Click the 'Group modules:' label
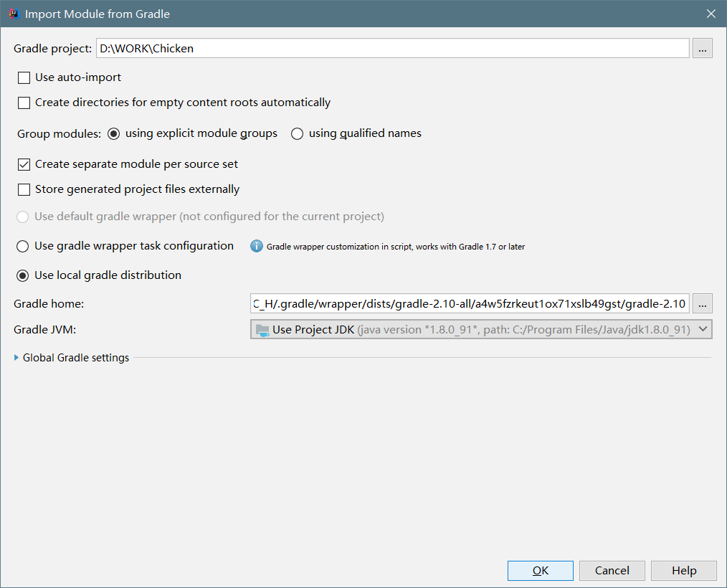Viewport: 727px width, 588px height. (59, 134)
